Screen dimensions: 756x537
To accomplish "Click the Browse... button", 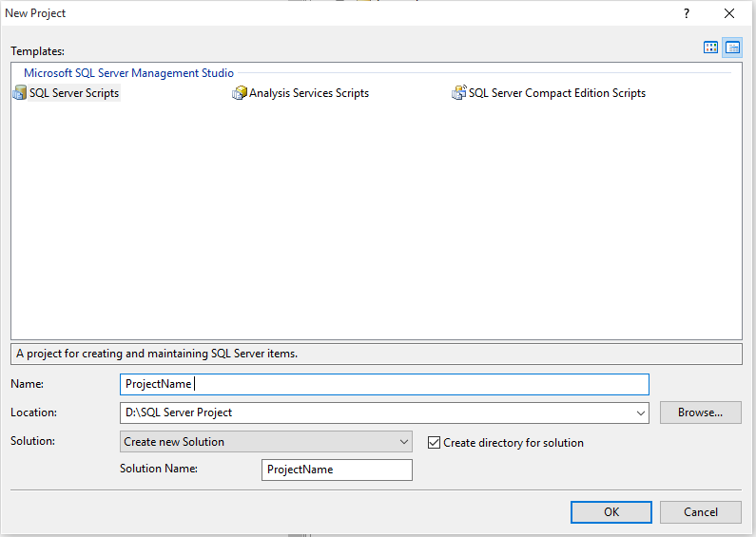I will point(700,412).
